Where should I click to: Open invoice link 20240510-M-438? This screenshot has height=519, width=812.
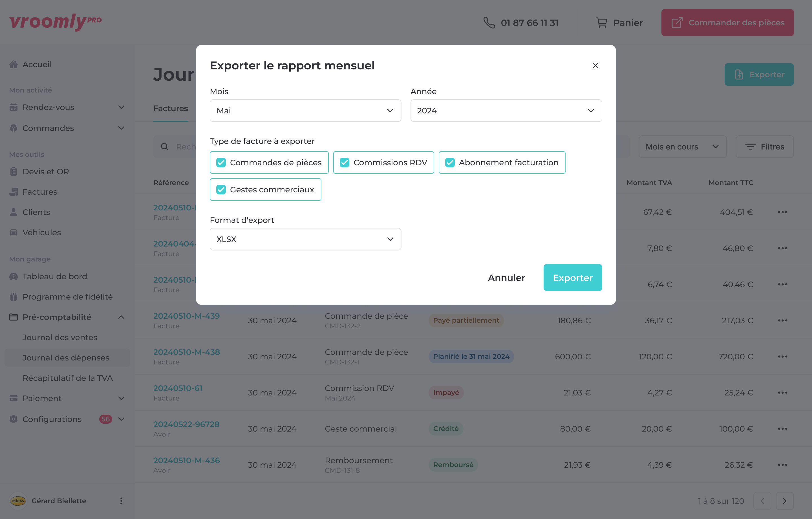pyautogui.click(x=186, y=352)
